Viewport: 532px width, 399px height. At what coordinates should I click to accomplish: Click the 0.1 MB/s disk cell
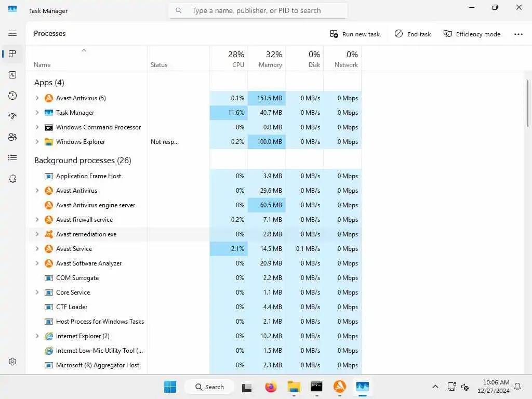304,249
